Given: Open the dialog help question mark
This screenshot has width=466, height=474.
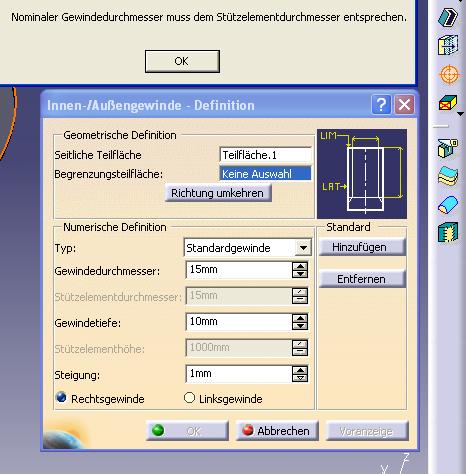Looking at the screenshot, I should click(381, 105).
